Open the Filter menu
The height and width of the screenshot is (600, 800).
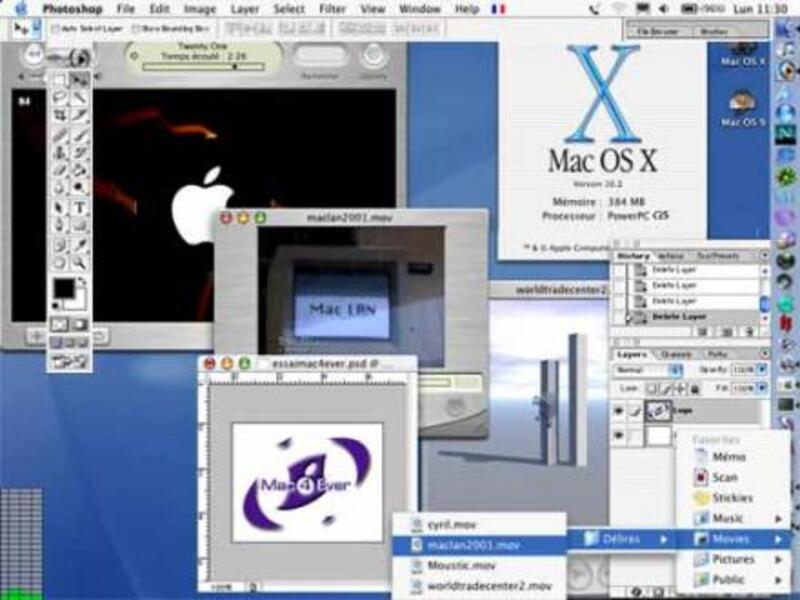coord(332,9)
